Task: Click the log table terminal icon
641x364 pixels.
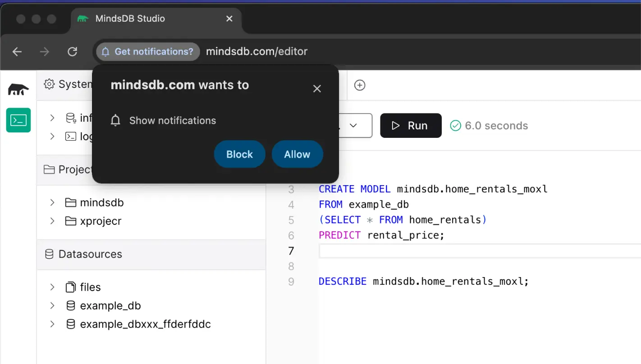Action: tap(71, 136)
